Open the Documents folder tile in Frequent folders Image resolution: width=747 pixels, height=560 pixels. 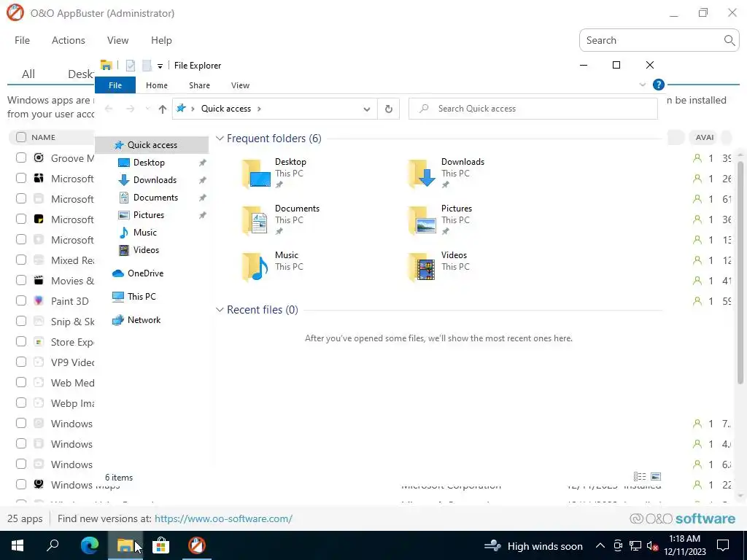click(x=280, y=220)
